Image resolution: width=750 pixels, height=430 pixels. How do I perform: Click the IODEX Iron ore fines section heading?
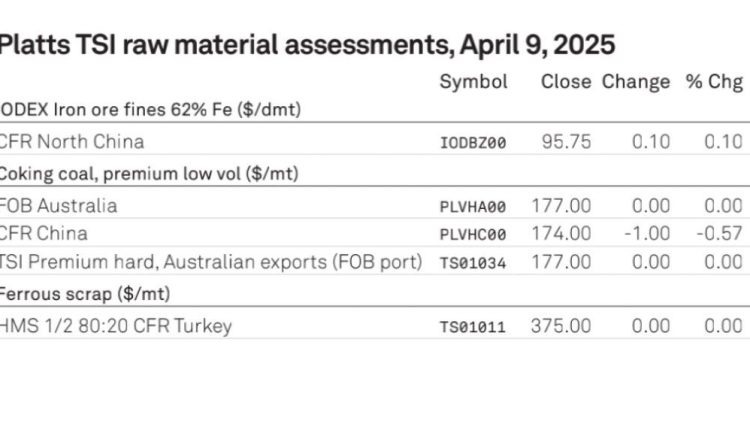(x=150, y=110)
